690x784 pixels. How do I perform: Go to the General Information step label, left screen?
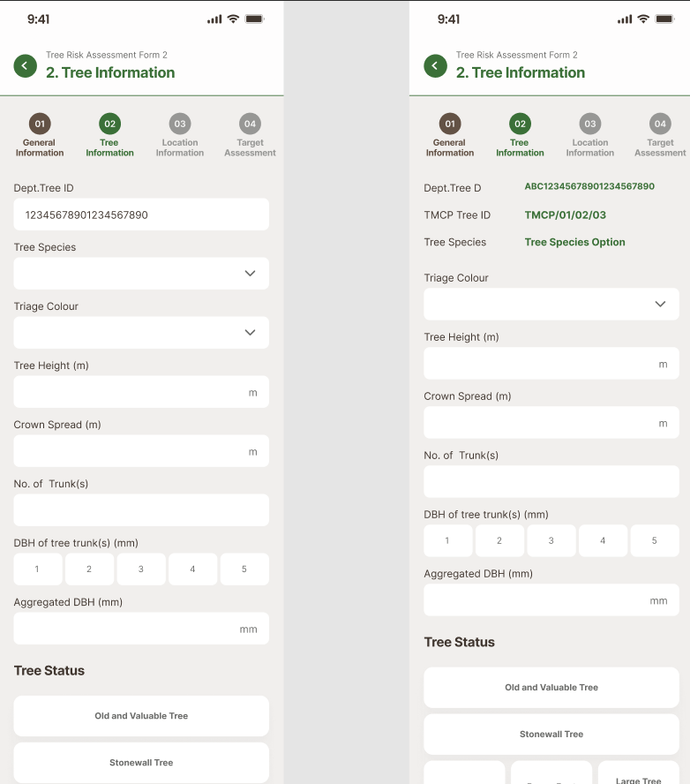[40, 147]
